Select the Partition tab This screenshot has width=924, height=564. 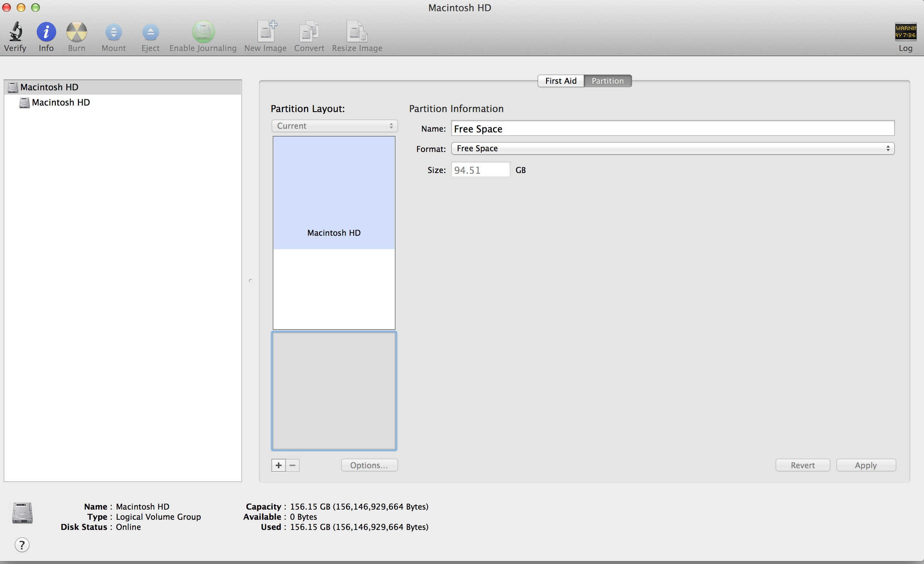click(x=607, y=81)
